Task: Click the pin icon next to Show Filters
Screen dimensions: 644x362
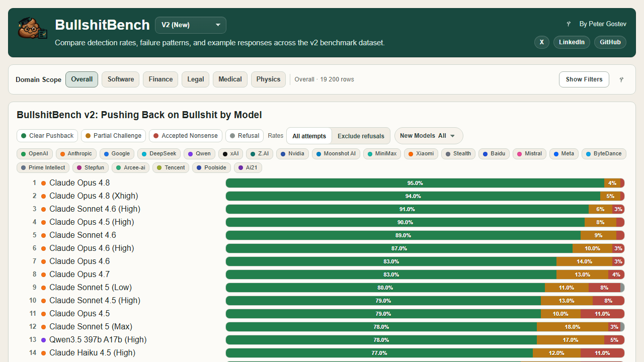Action: point(621,79)
